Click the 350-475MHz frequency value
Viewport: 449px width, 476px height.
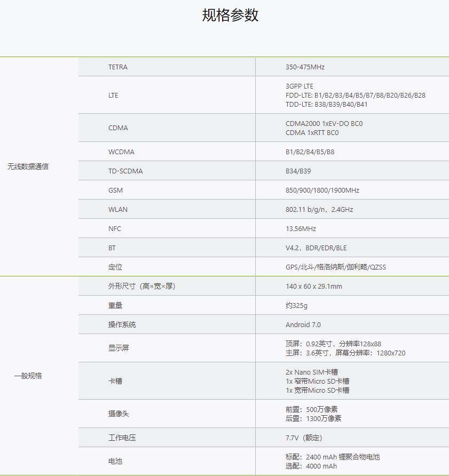pos(305,67)
